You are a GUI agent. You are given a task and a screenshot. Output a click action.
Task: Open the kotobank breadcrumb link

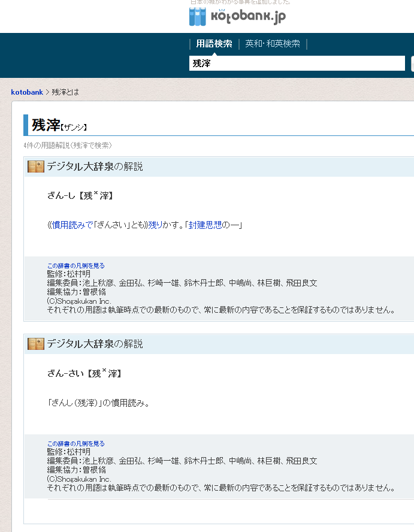[x=27, y=92]
